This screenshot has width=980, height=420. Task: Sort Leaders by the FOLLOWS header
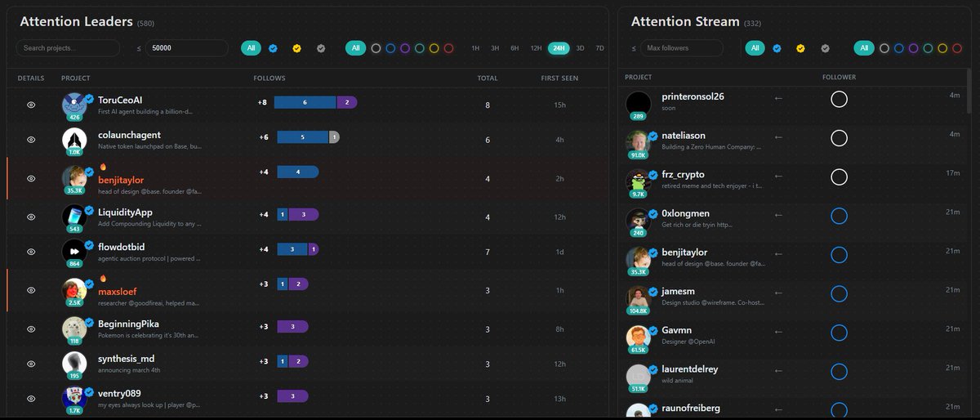click(x=269, y=78)
